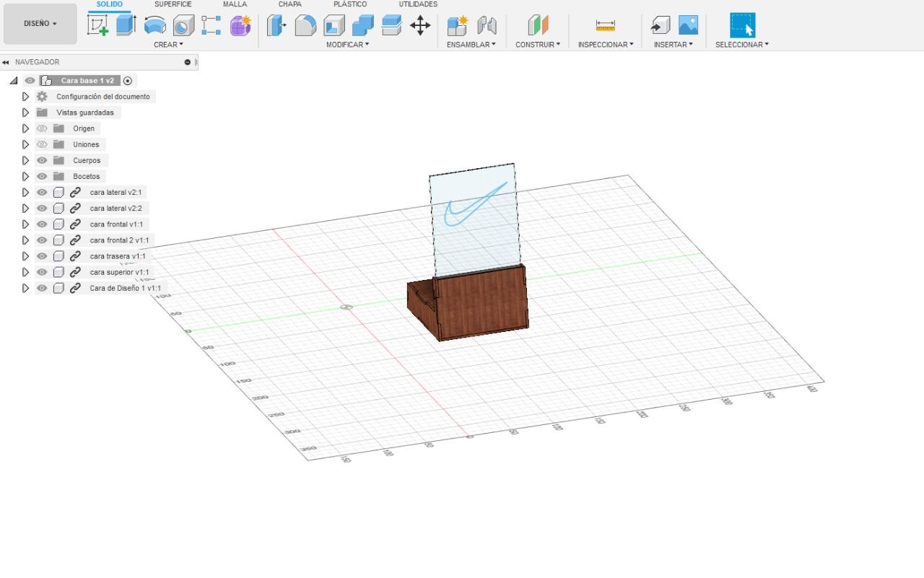Open the CREAR menu dropdown
The width and height of the screenshot is (924, 578).
click(x=168, y=45)
